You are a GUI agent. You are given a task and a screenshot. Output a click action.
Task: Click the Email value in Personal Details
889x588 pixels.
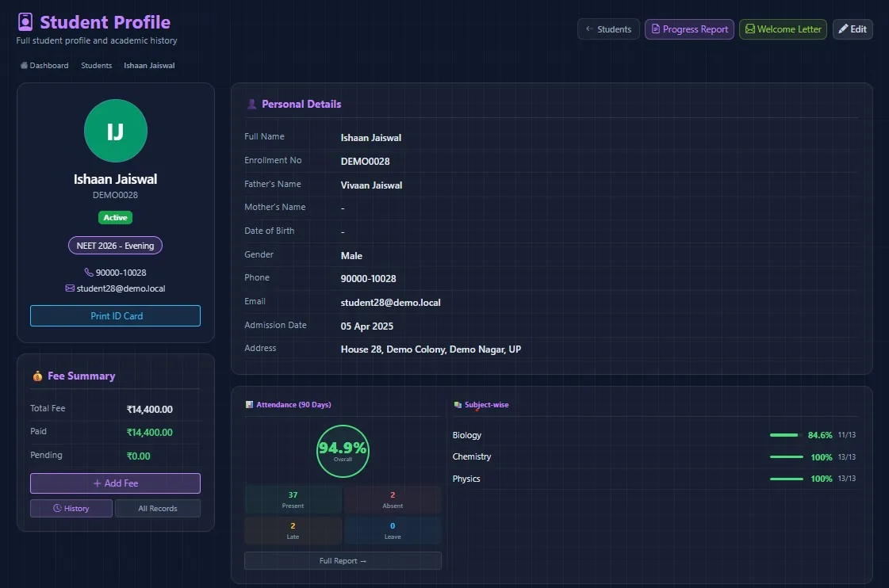pos(391,303)
